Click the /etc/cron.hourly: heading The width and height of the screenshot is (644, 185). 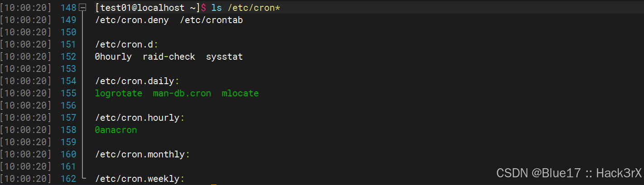pyautogui.click(x=140, y=118)
